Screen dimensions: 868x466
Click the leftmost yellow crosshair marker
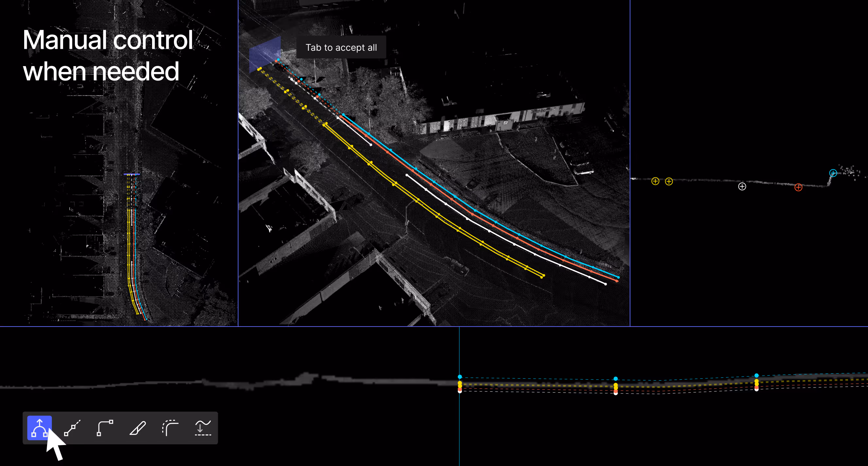655,181
